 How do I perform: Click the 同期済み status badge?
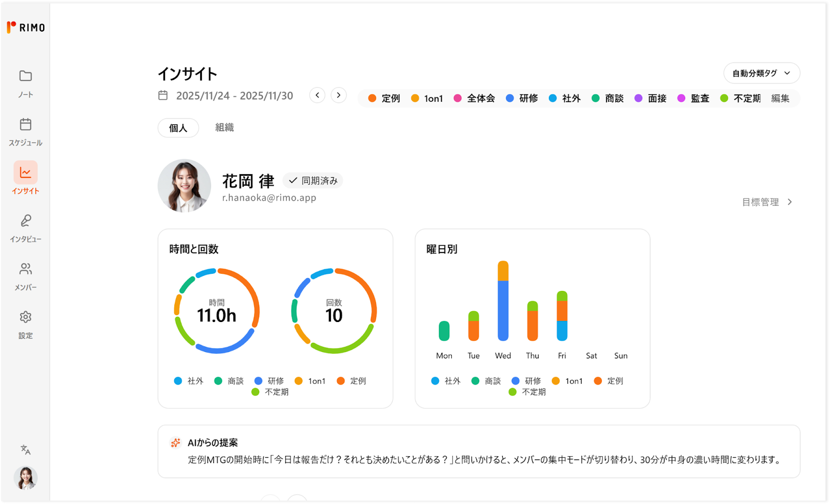(x=313, y=180)
